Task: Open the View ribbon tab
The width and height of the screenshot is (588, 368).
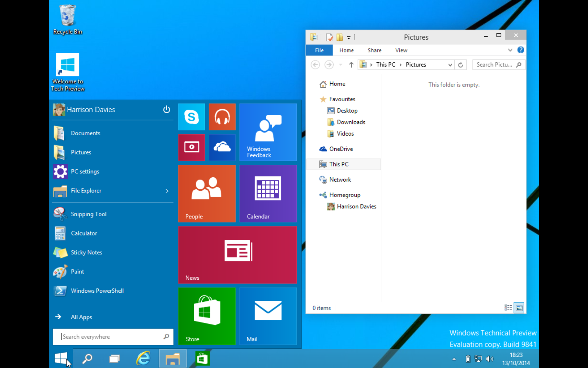Action: [401, 50]
